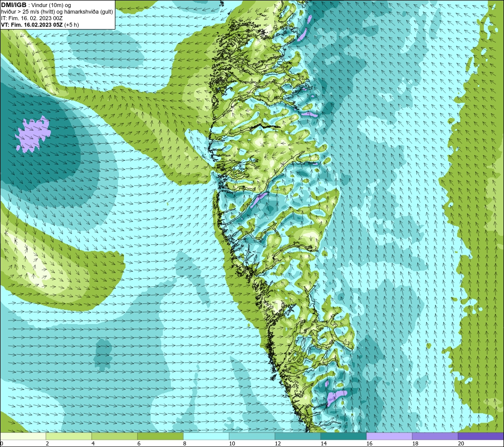Select the 0–2 m/s pale yellow swatch
This screenshot has height=447, width=504.
[x=23, y=436]
